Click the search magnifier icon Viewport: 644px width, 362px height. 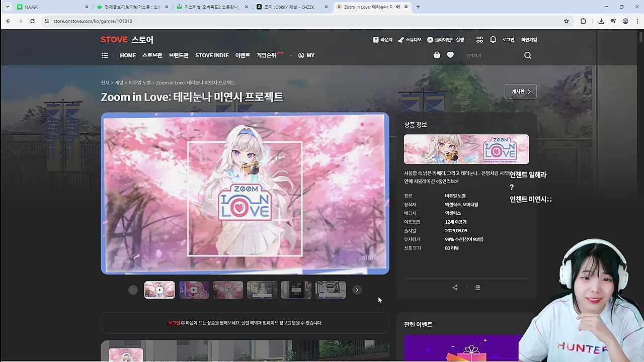[528, 55]
